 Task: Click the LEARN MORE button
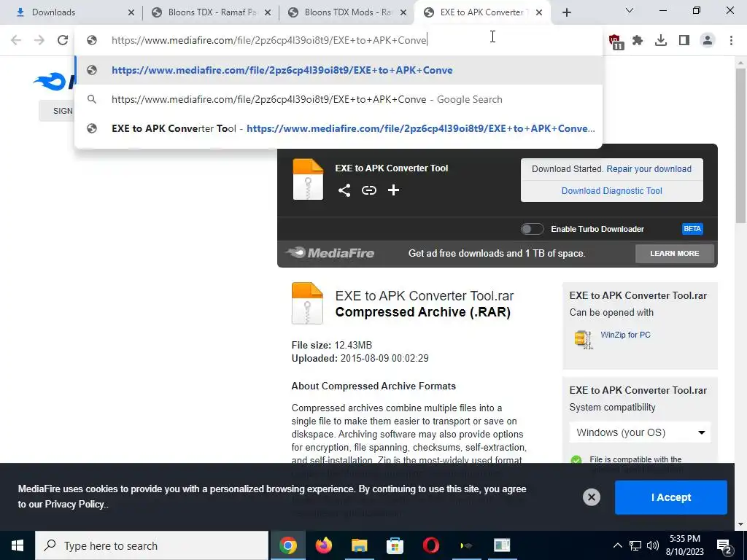coord(675,253)
